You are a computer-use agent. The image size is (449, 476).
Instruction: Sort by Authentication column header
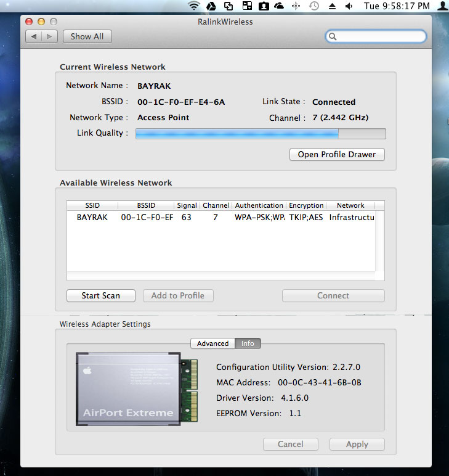click(259, 205)
